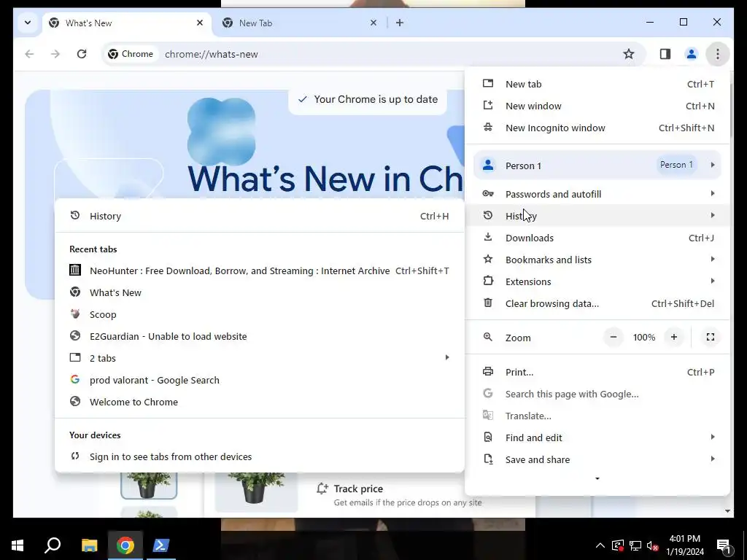
Task: Open Downloads from the menu
Action: coord(597,238)
